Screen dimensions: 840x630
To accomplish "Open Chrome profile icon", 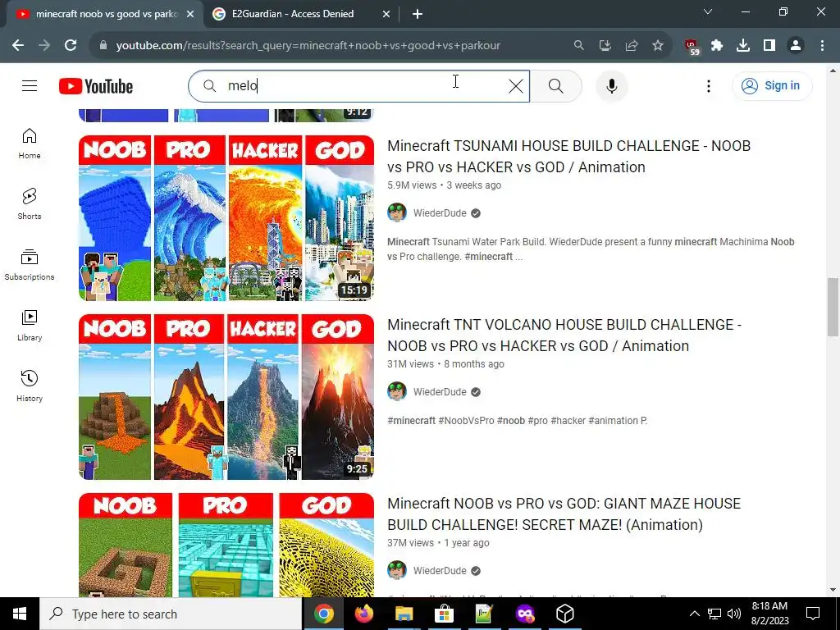I will 796,46.
